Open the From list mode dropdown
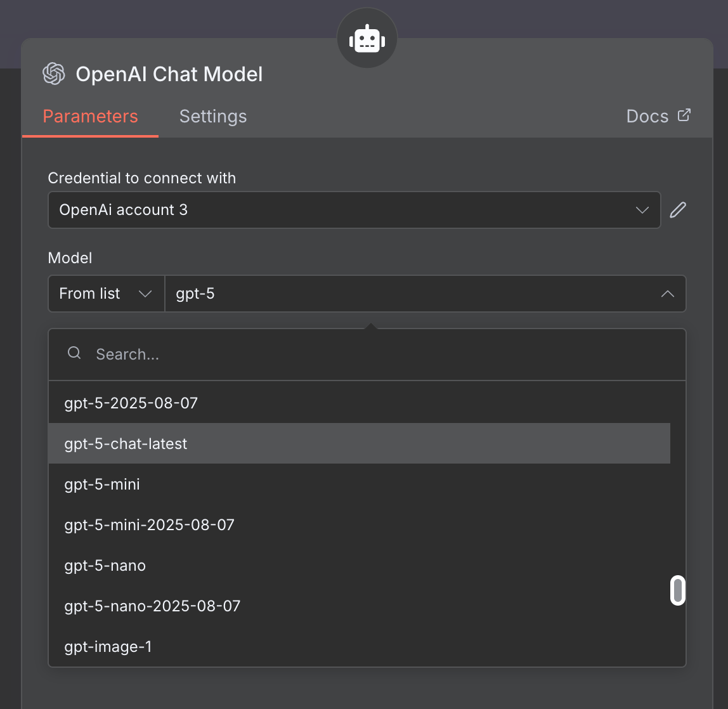 pyautogui.click(x=106, y=294)
